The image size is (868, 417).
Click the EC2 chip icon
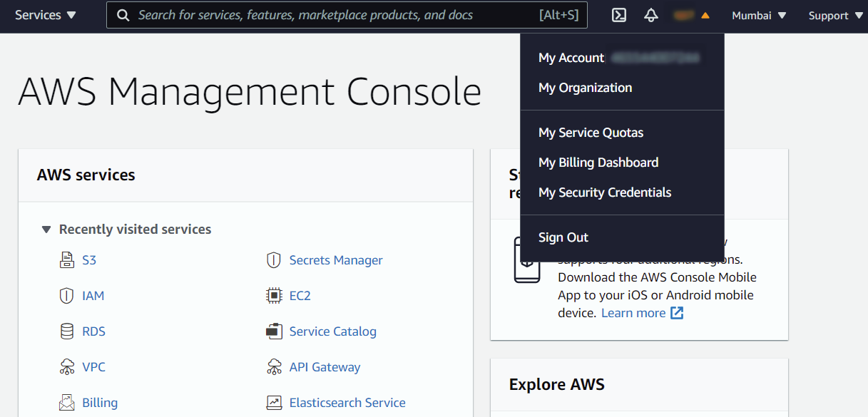(x=274, y=296)
